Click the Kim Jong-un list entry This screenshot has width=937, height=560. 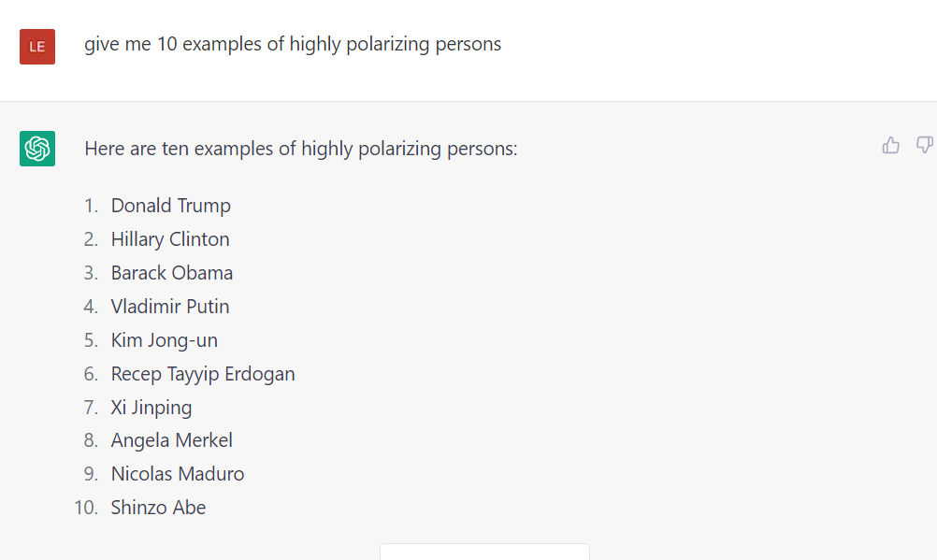(x=165, y=340)
